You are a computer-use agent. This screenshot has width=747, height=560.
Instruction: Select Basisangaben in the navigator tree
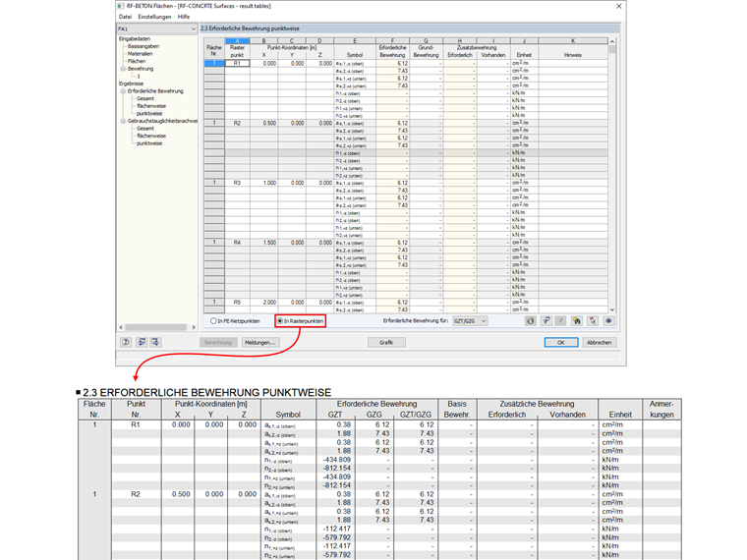tap(143, 46)
